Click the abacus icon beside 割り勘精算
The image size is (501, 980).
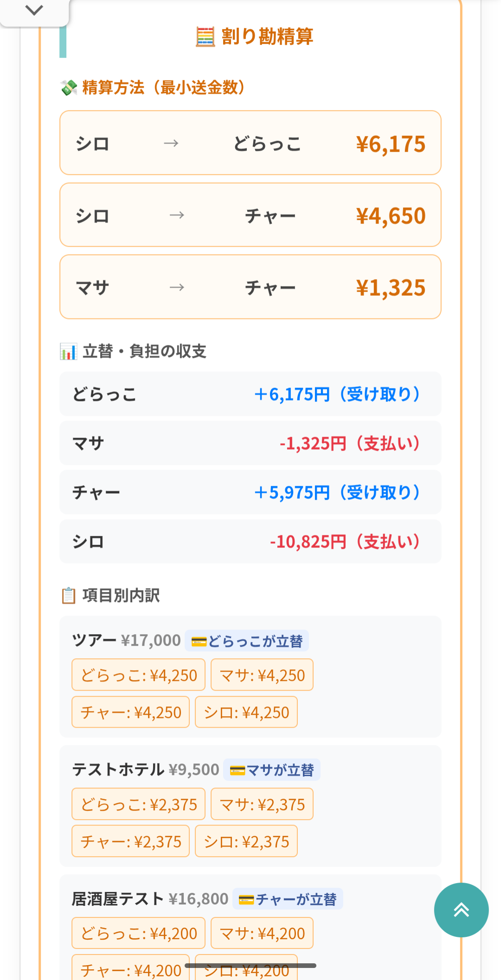(205, 37)
